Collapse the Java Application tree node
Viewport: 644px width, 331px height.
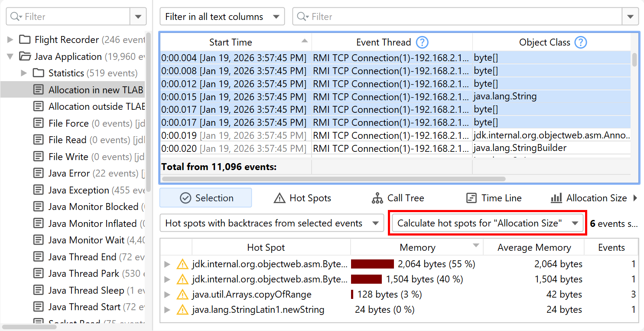coord(10,57)
